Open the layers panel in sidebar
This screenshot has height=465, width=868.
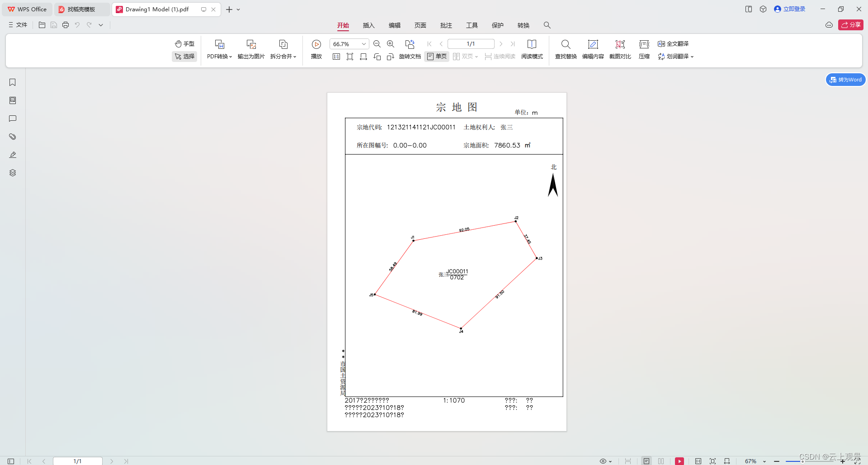[x=13, y=173]
